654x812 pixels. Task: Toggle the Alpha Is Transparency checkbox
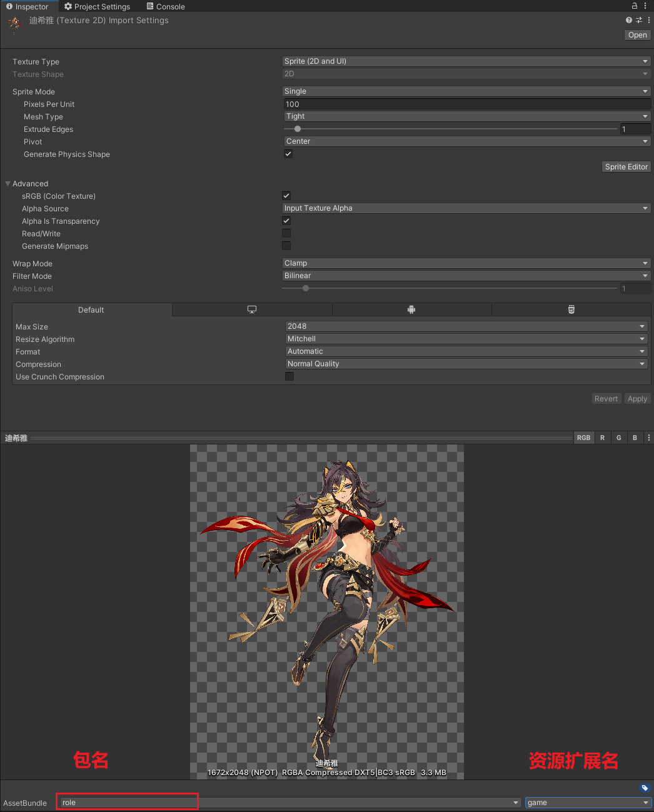click(286, 221)
